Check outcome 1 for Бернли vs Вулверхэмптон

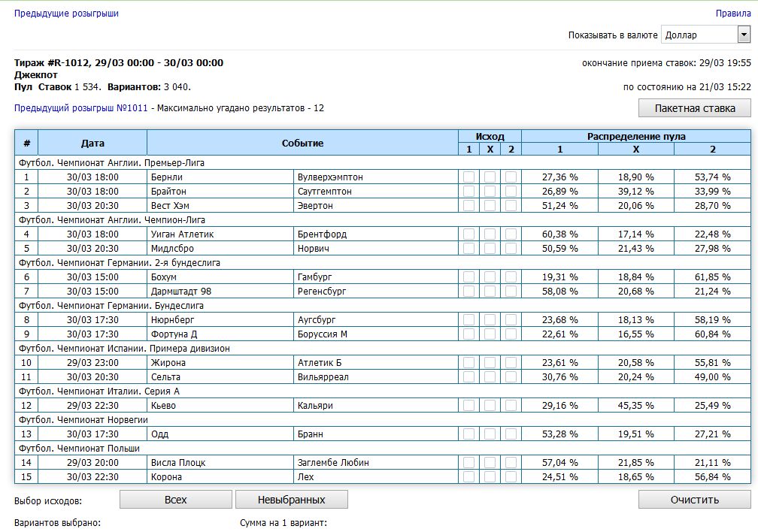click(x=469, y=177)
